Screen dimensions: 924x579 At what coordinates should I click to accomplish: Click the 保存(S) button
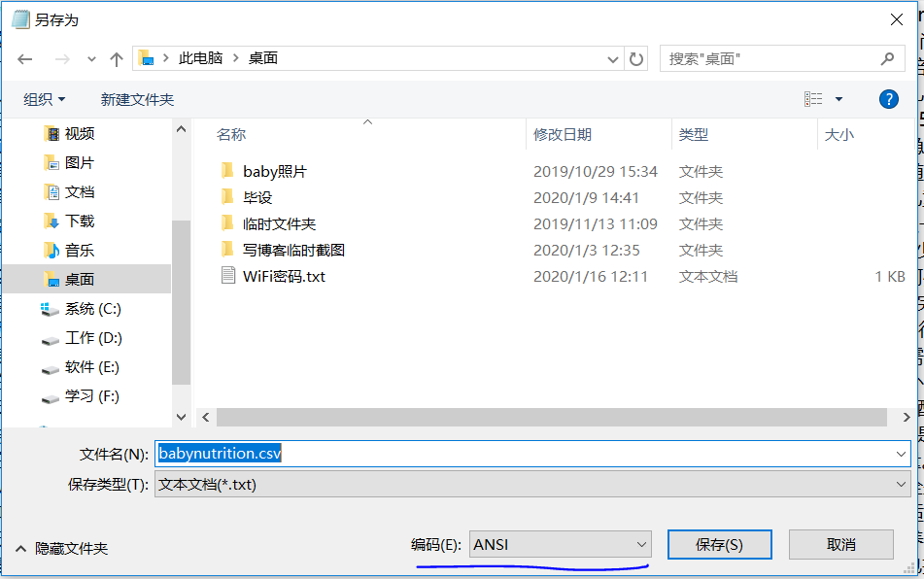pos(720,544)
